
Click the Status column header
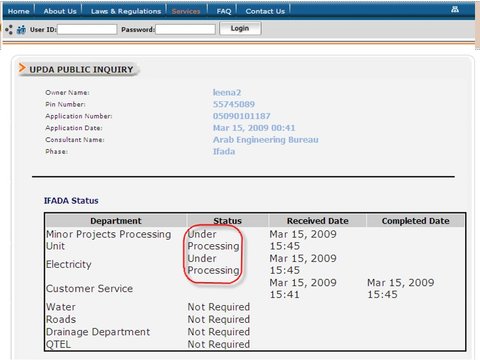[x=227, y=221]
